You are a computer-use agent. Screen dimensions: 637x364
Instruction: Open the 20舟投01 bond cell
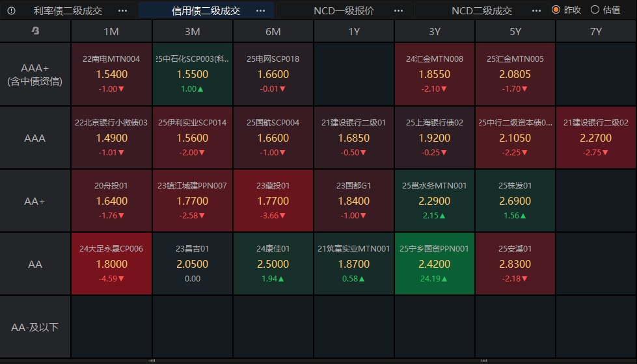111,201
